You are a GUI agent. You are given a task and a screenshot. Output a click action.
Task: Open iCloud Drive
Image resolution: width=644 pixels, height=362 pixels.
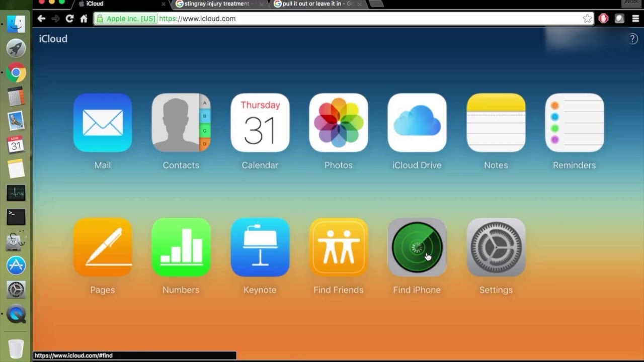pyautogui.click(x=417, y=123)
